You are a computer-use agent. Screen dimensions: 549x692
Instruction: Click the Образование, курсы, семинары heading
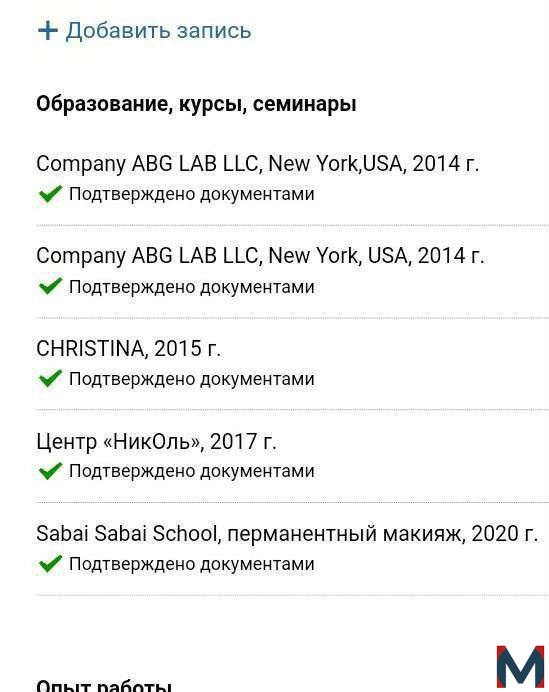point(196,104)
